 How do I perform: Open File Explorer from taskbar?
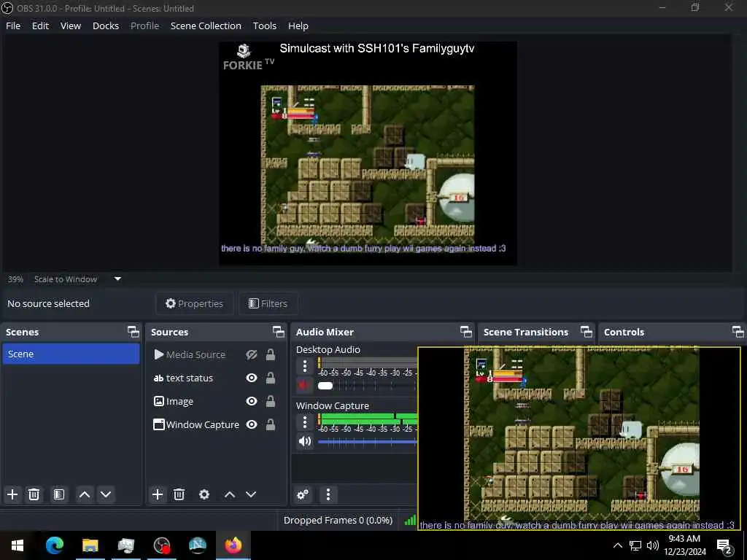(90, 545)
